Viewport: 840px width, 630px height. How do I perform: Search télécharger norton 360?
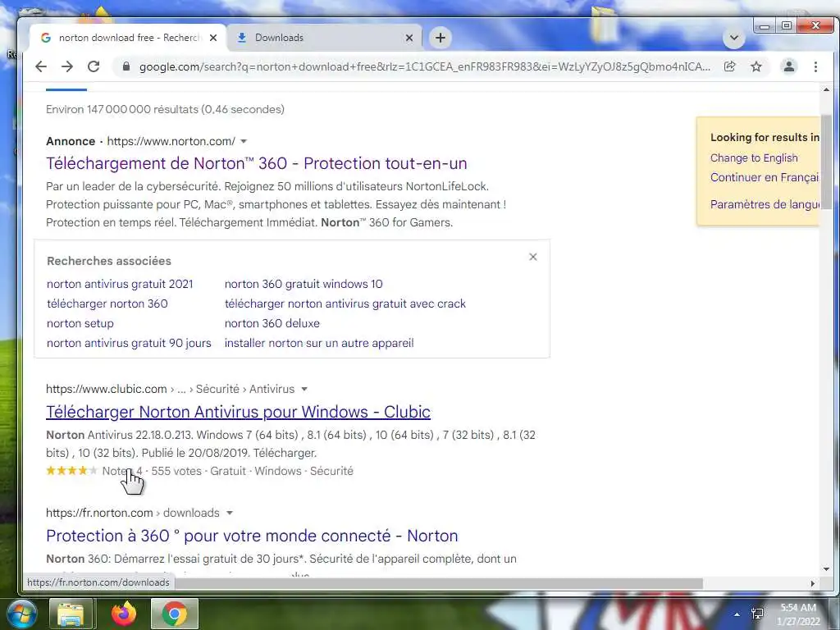pyautogui.click(x=107, y=304)
